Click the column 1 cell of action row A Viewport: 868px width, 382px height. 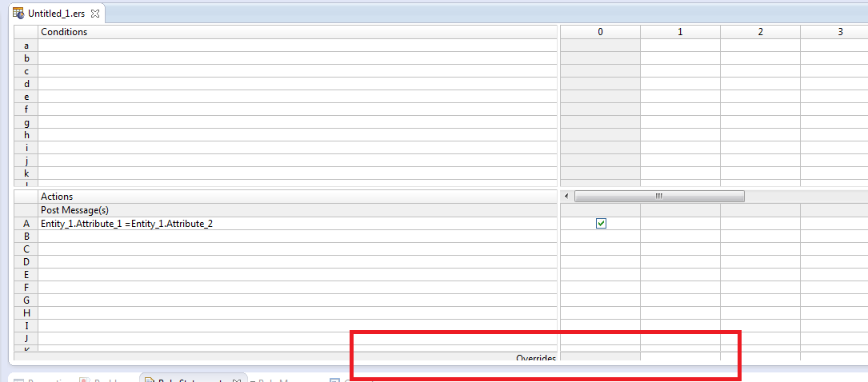point(680,223)
